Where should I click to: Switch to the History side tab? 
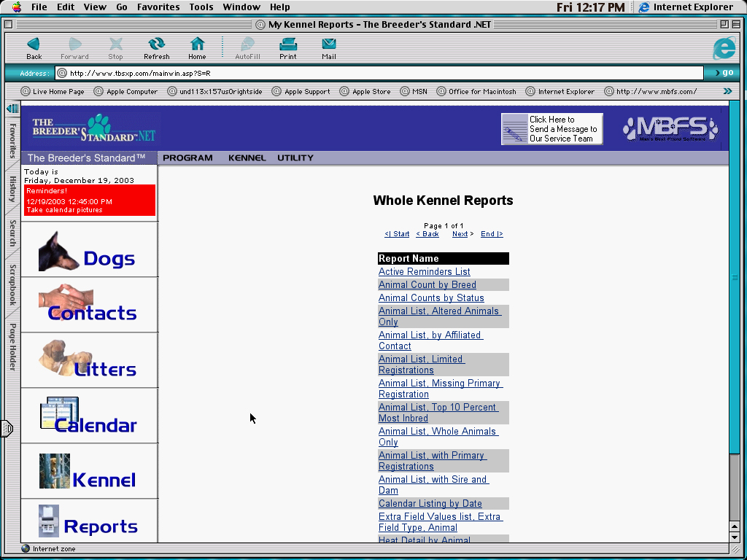(x=12, y=189)
